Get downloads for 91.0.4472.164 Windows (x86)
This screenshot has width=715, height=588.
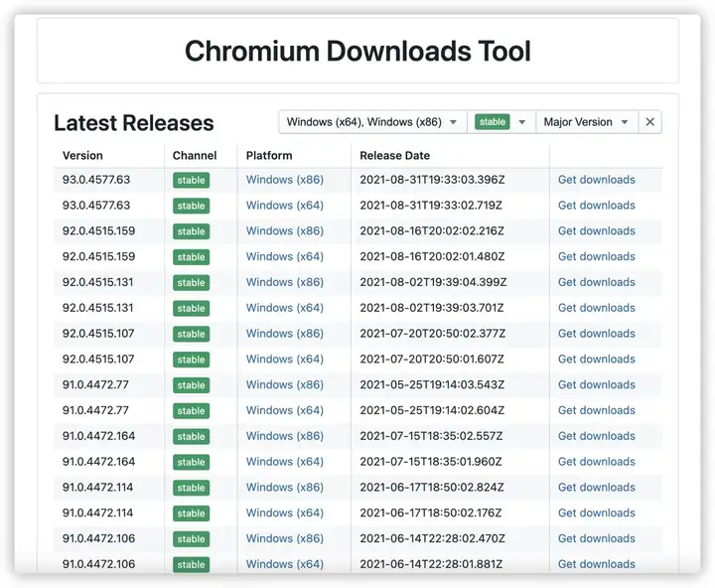coord(597,436)
